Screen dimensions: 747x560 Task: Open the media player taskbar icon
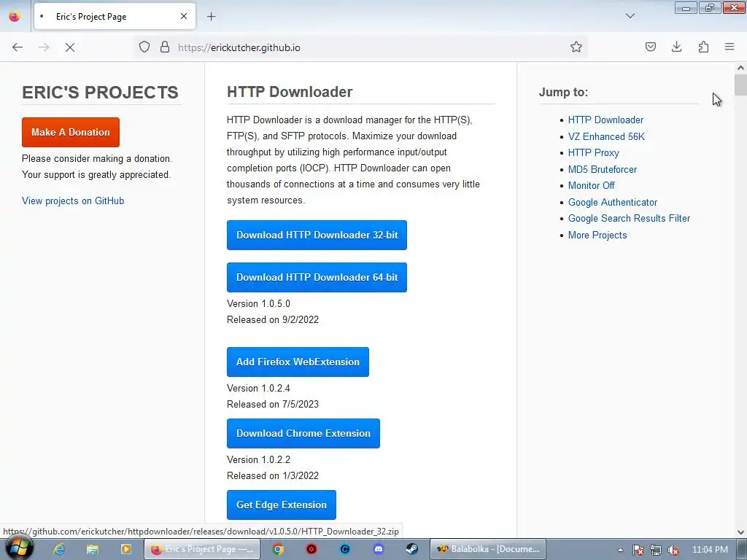point(125,549)
